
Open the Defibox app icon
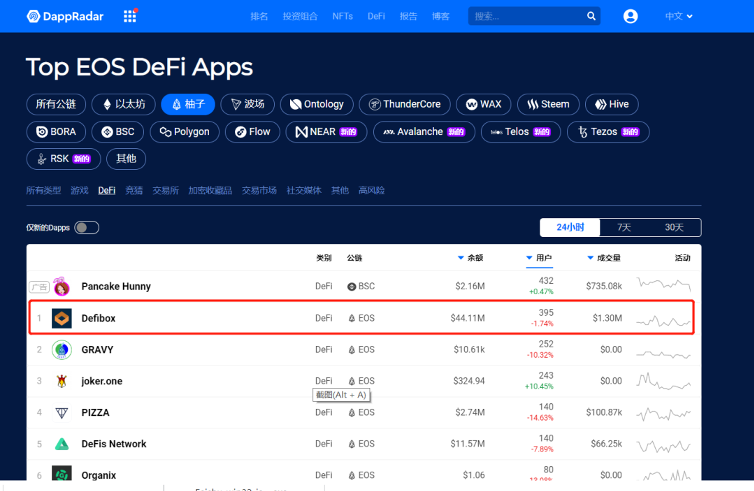click(x=62, y=318)
